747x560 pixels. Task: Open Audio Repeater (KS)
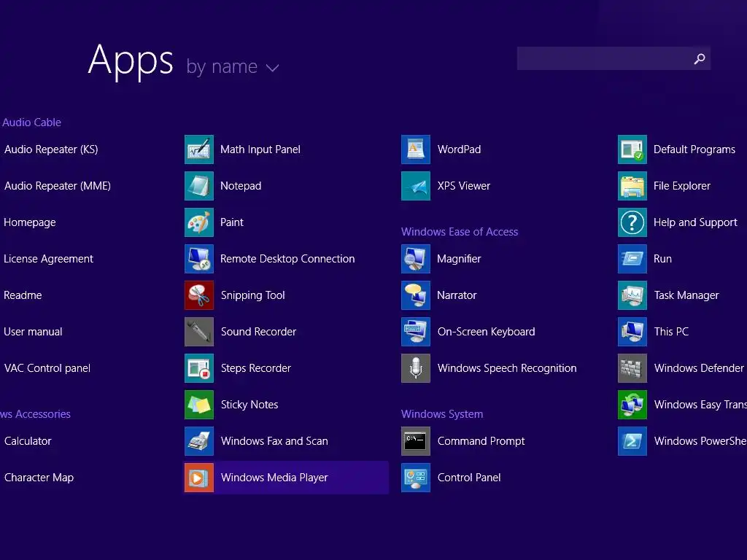point(51,149)
